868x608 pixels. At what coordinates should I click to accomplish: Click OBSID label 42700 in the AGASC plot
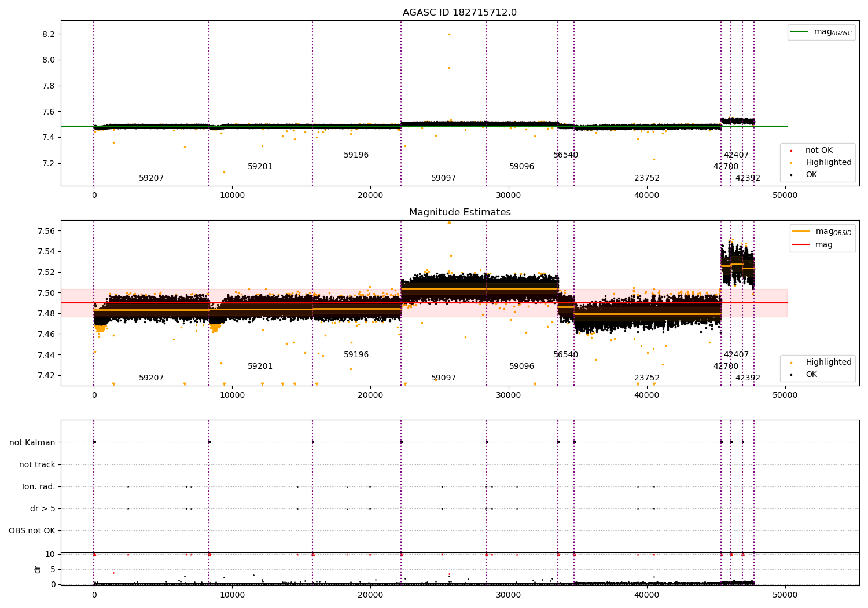pyautogui.click(x=726, y=167)
